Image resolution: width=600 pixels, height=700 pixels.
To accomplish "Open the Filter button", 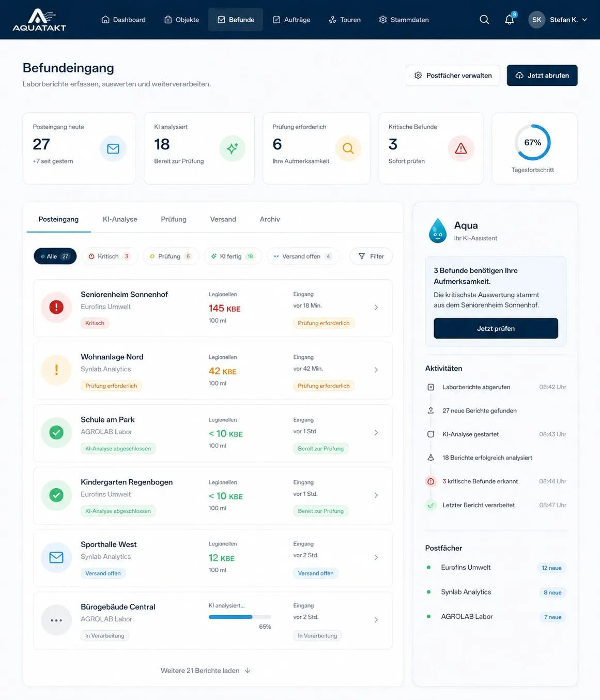I will tap(371, 256).
